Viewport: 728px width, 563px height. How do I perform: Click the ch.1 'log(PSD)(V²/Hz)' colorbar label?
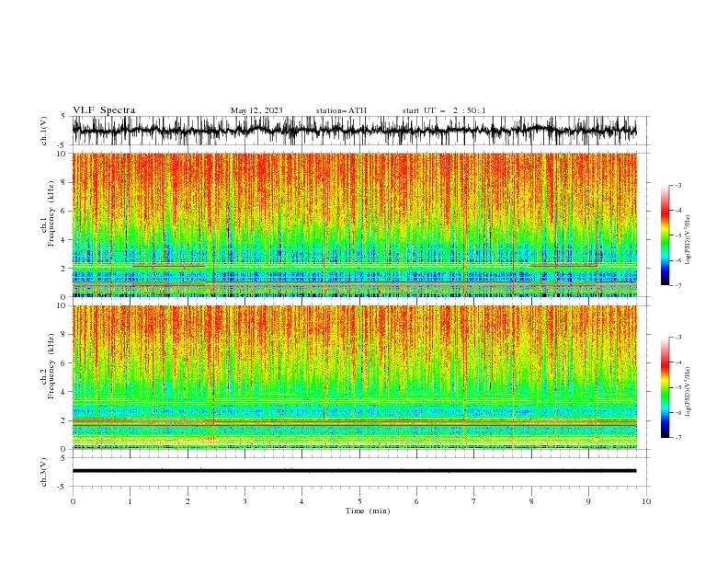[688, 240]
